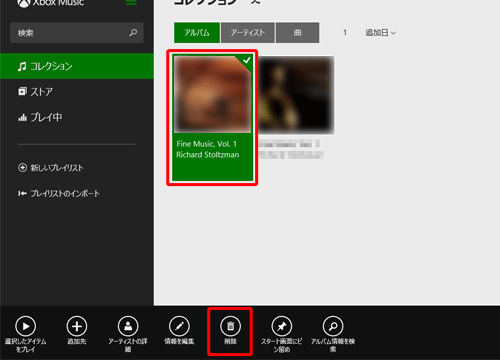Click the Fine Music, Vol. 1 title
This screenshot has width=500, height=360.
tap(207, 144)
